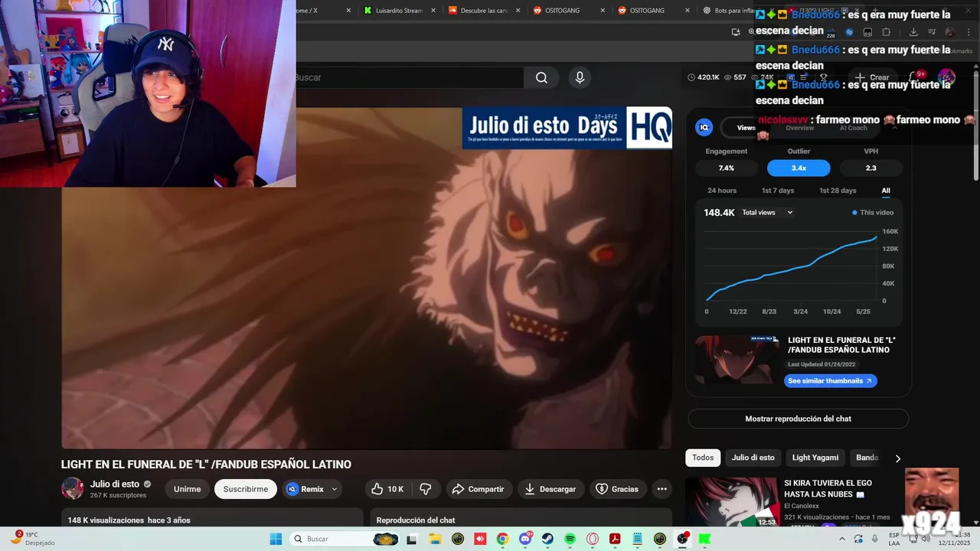This screenshot has width=980, height=551.
Task: Open OBS Studio from the taskbar
Action: [x=682, y=539]
